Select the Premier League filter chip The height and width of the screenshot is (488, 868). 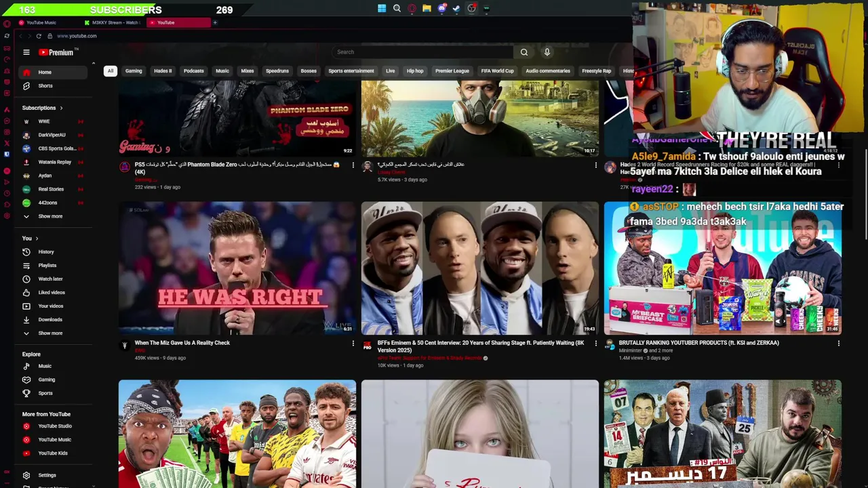pos(452,70)
